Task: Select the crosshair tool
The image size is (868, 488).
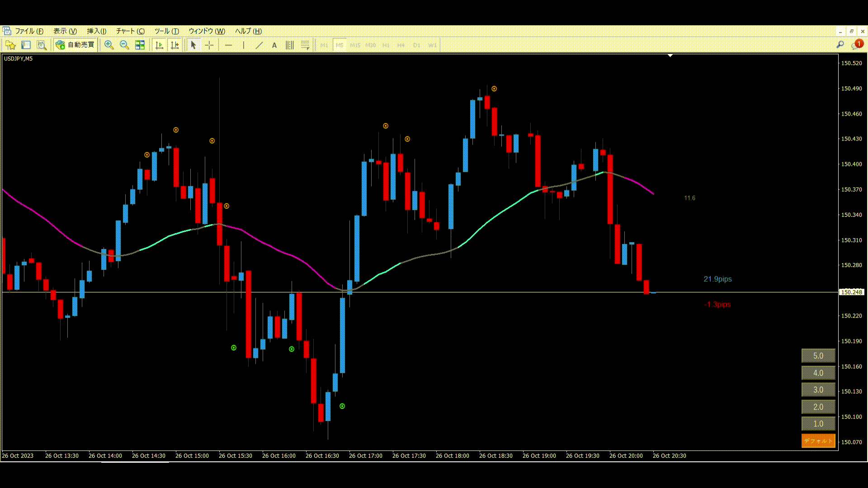Action: point(209,45)
